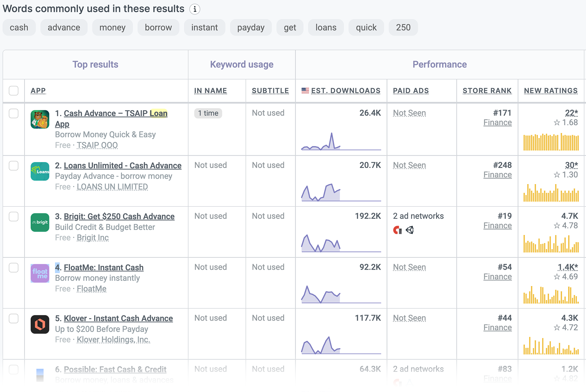Toggle the select-all checkbox in the header row

[13, 90]
